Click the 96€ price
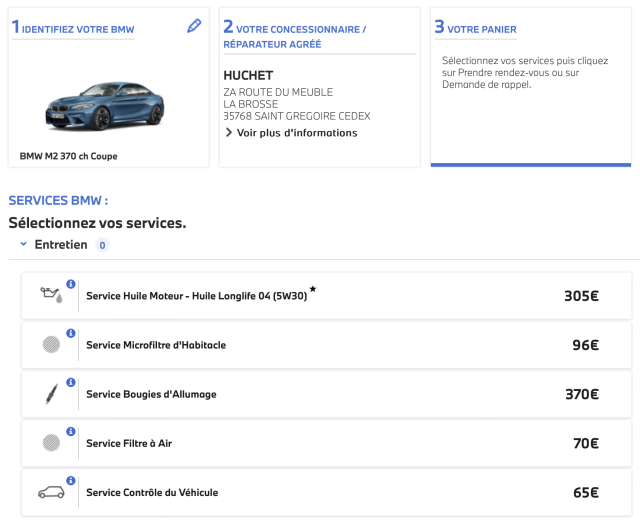The image size is (640, 525). pyautogui.click(x=585, y=345)
